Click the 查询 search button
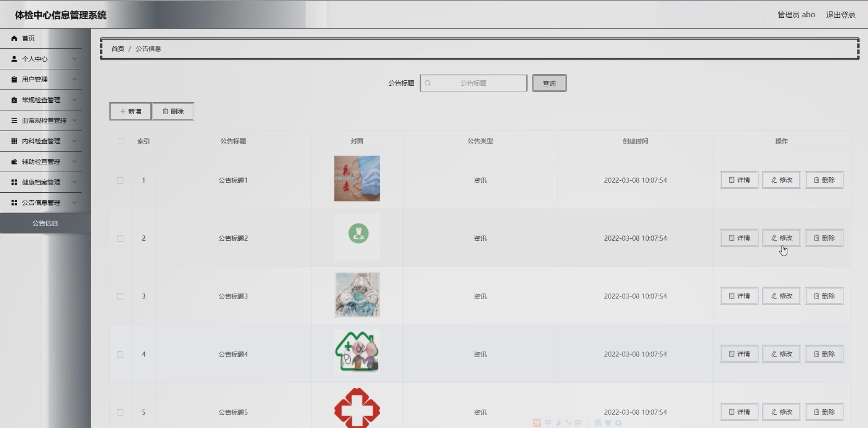Viewport: 868px width, 428px height. point(549,83)
